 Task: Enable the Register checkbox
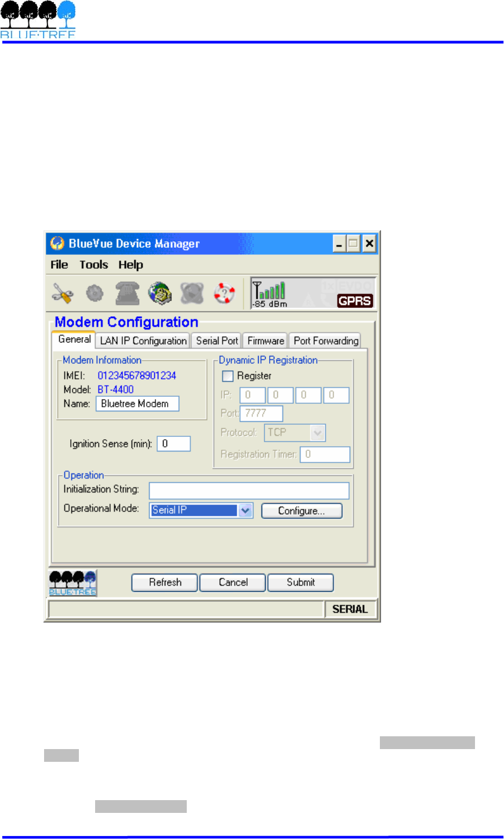click(x=228, y=376)
